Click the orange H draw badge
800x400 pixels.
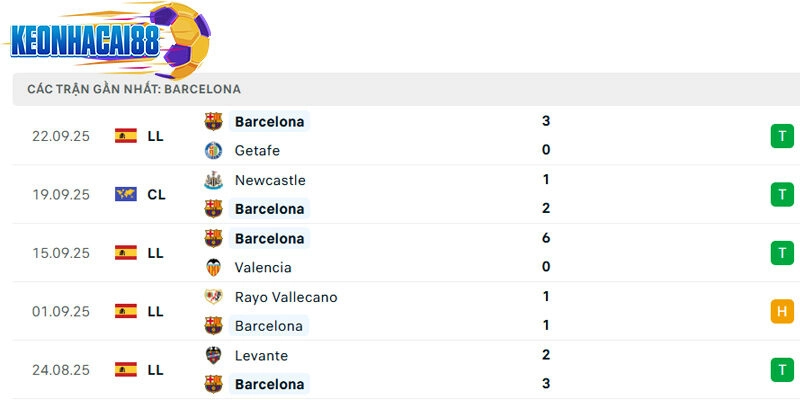point(782,312)
